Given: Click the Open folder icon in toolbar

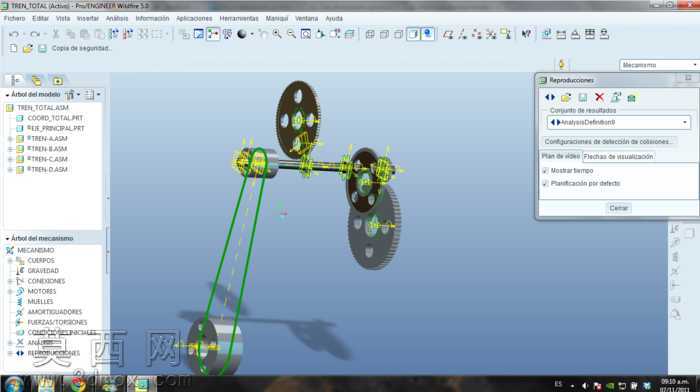Looking at the screenshot, I should [28, 48].
